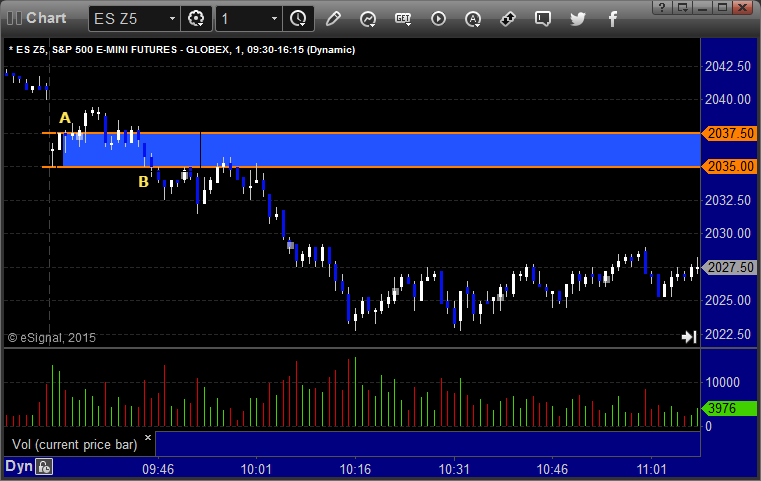Click the 10:31 time axis label
The image size is (761, 481).
[x=454, y=469]
